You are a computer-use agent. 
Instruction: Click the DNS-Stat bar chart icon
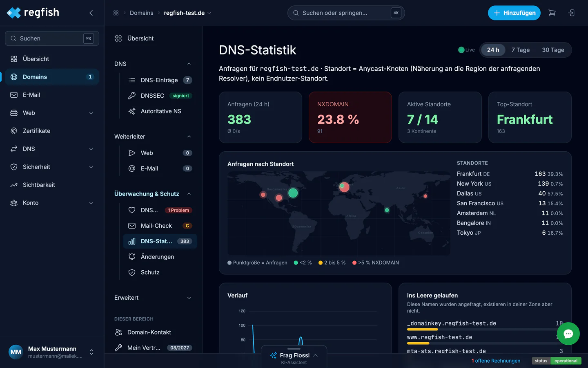(x=132, y=241)
